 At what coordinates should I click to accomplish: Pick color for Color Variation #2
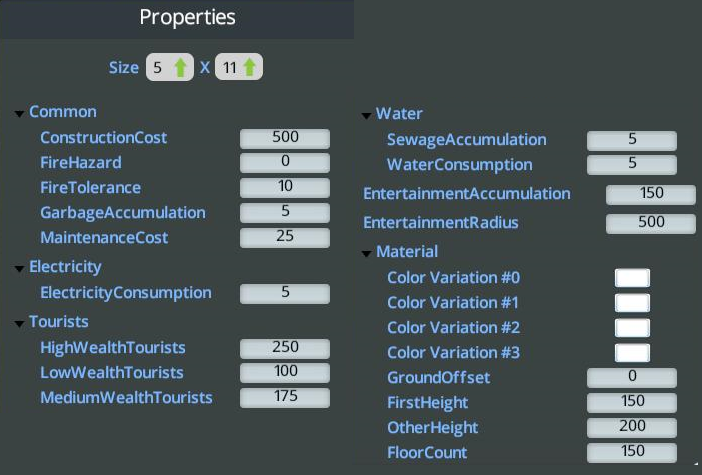[632, 328]
